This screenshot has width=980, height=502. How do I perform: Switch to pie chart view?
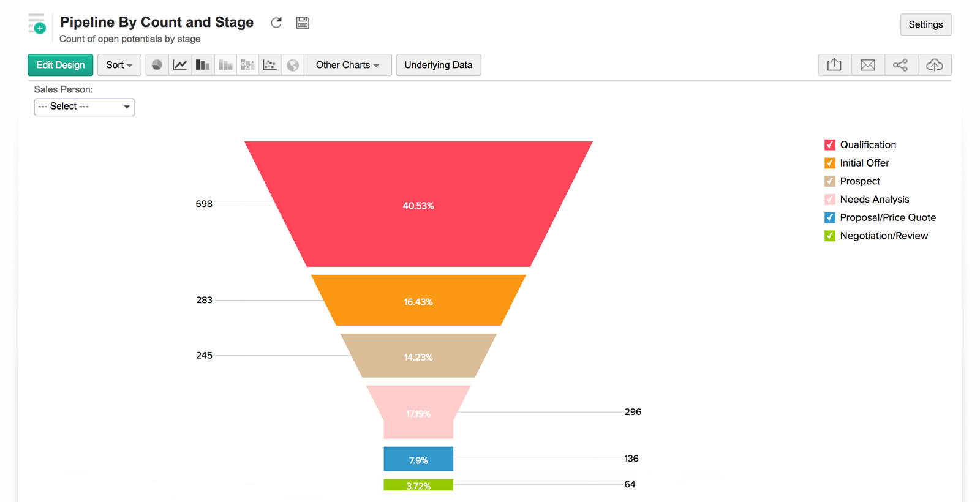[157, 65]
